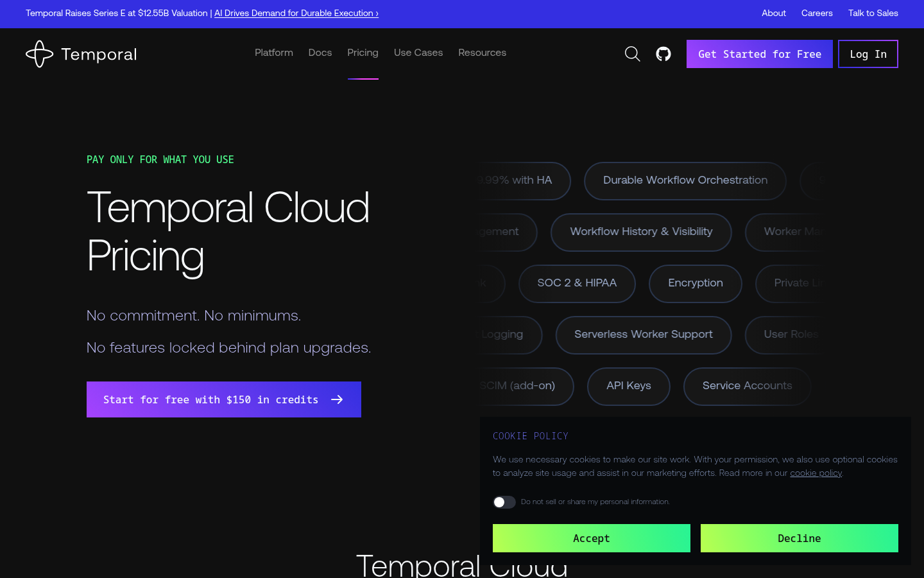Image resolution: width=924 pixels, height=578 pixels.
Task: Open the cookie policy link
Action: 816,473
